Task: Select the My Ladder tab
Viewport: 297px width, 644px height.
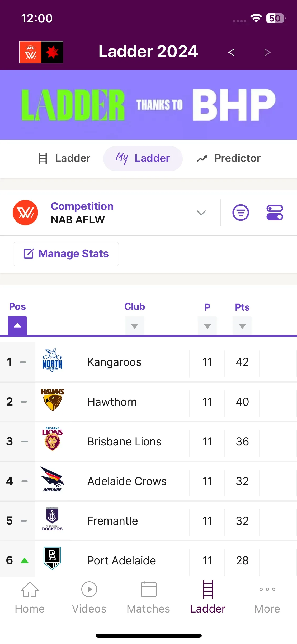Action: point(143,158)
